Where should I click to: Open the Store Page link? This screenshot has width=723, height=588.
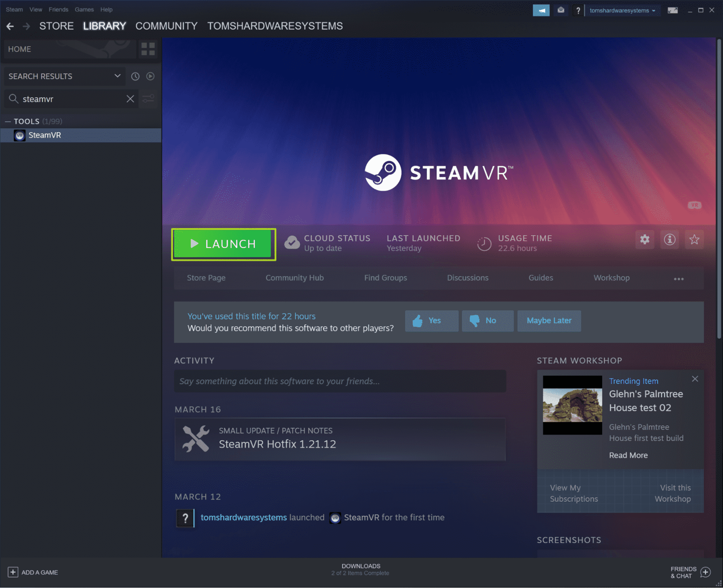pyautogui.click(x=206, y=278)
